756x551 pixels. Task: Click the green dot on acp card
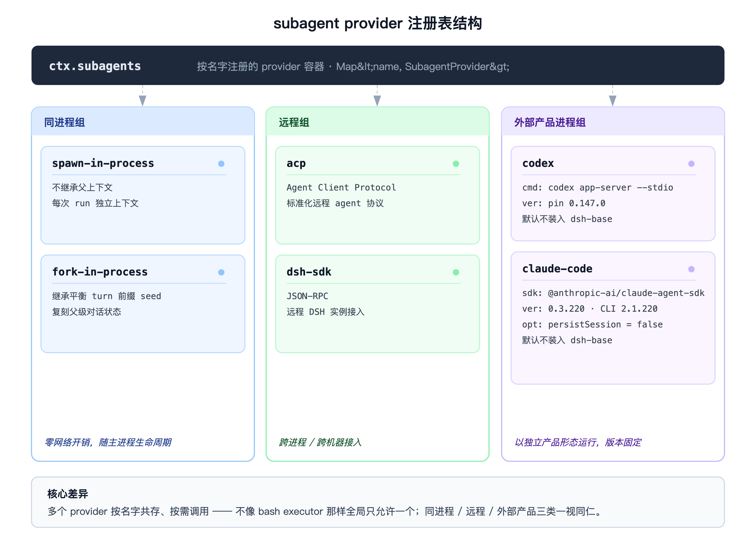(456, 163)
